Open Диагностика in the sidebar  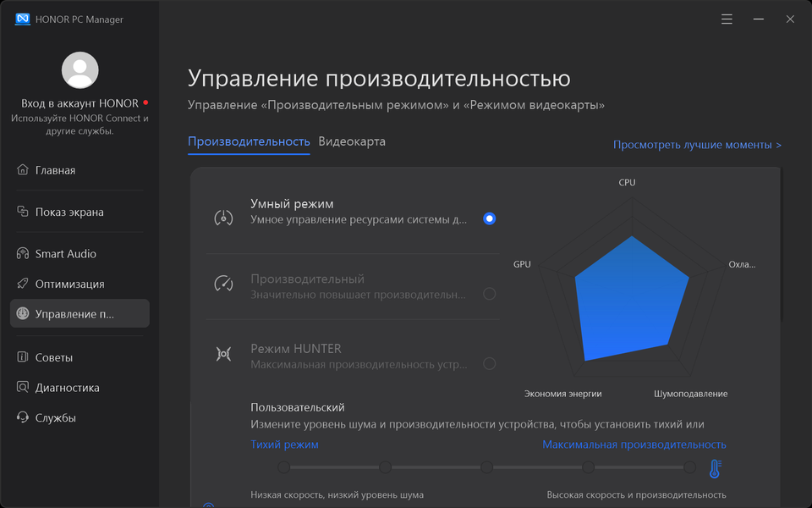click(x=80, y=387)
